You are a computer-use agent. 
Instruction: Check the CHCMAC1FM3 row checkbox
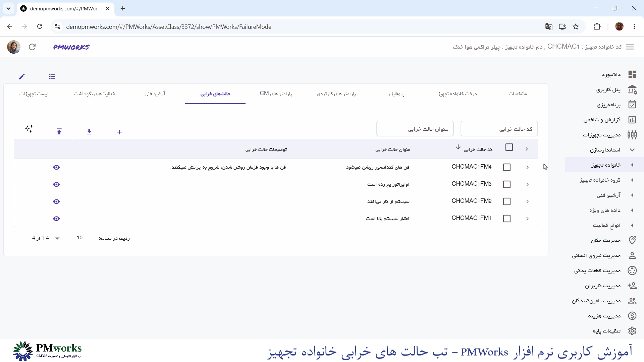(x=507, y=184)
